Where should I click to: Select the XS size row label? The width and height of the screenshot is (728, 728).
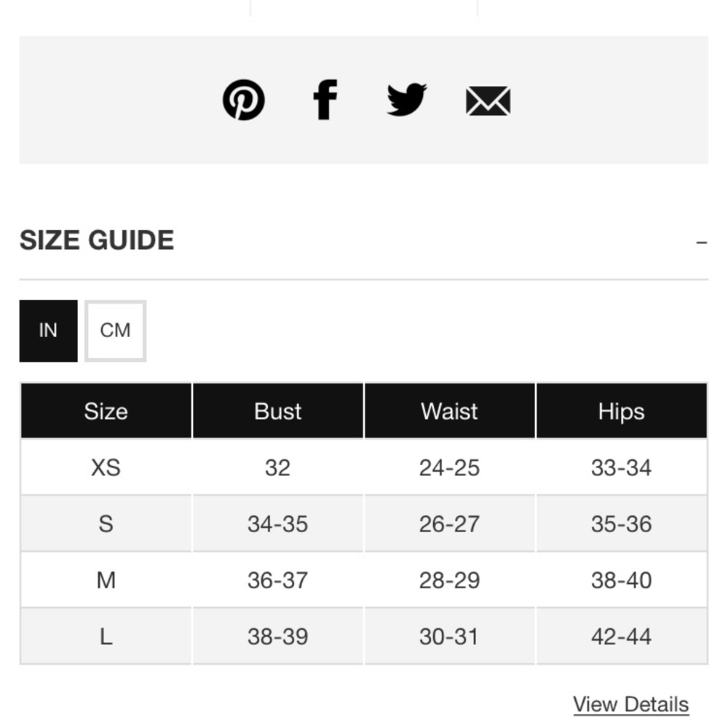(106, 467)
